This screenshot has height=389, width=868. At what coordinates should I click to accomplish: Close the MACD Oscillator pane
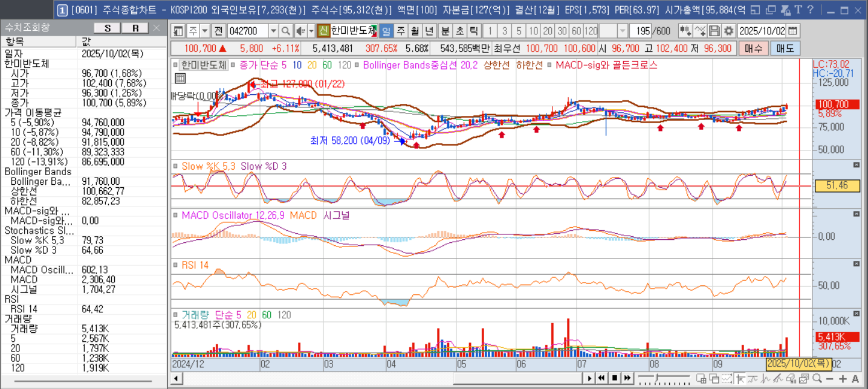coord(856,214)
